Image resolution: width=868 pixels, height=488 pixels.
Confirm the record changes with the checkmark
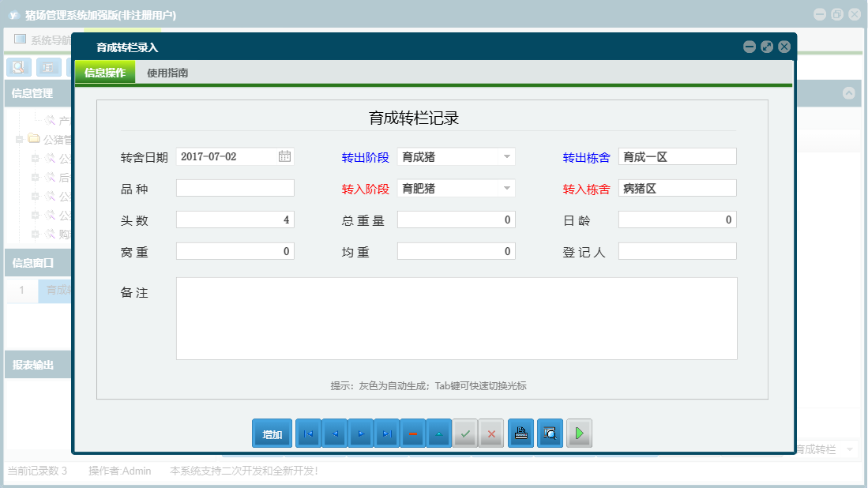[x=464, y=433]
